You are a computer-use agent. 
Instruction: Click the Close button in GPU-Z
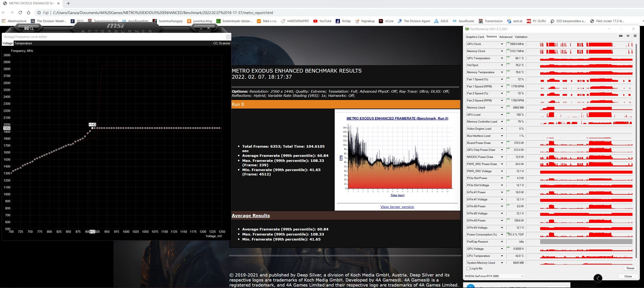click(628, 276)
